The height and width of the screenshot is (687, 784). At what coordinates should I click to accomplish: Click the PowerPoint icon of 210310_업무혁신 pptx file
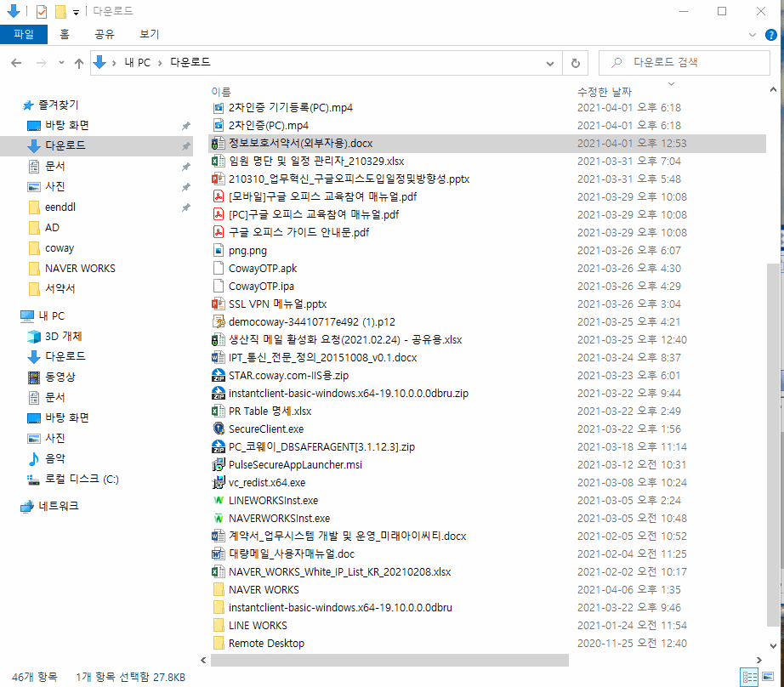click(x=218, y=179)
